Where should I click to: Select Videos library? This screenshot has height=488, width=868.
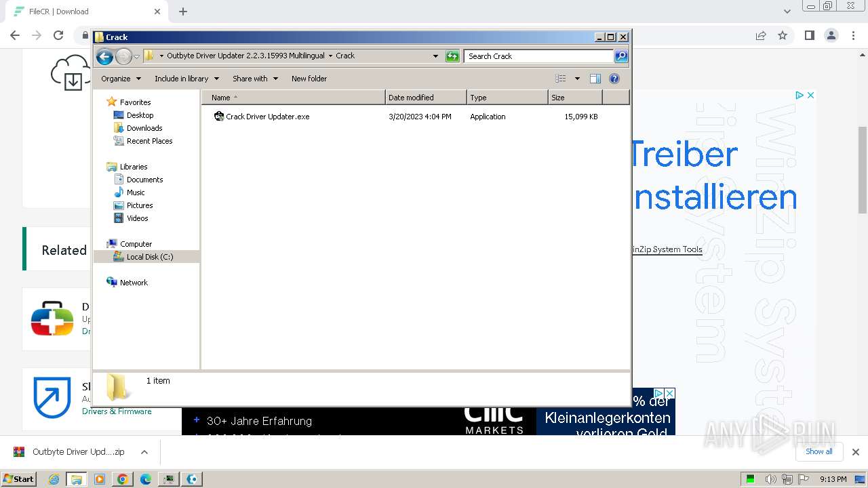click(137, 218)
